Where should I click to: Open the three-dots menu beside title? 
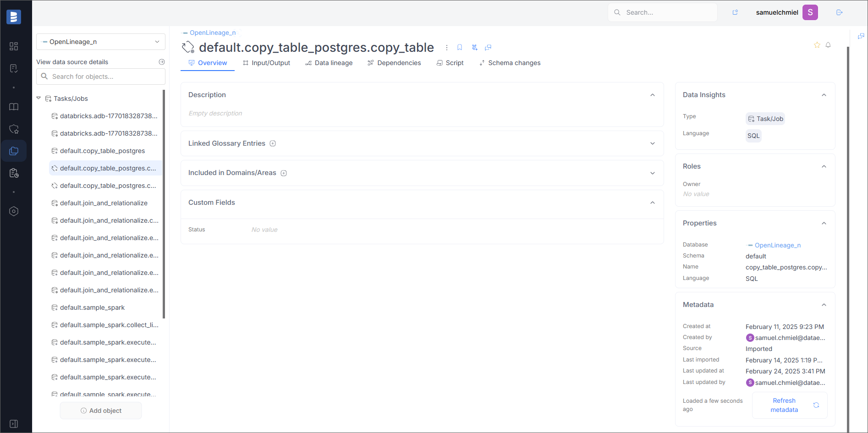[446, 48]
